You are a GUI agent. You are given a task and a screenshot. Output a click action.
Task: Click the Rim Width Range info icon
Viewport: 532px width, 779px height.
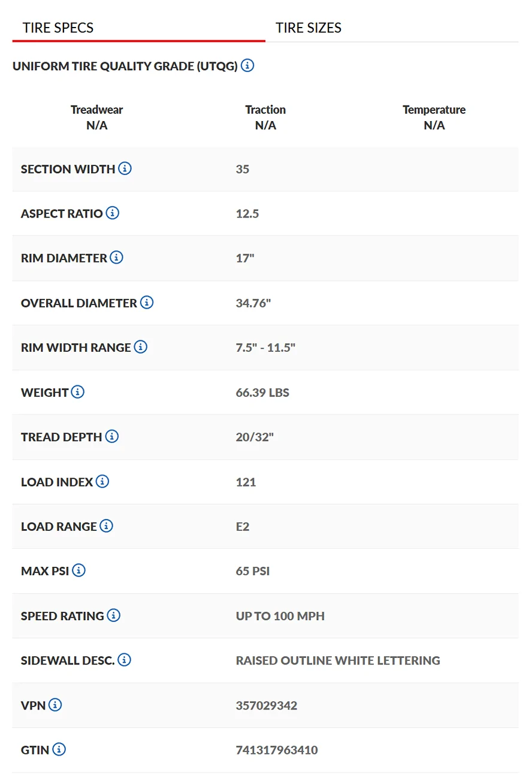tap(140, 347)
